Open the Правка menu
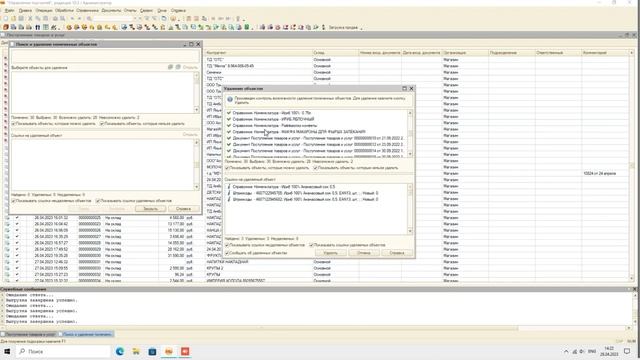Viewport: 640px width, 360px height. [x=25, y=11]
